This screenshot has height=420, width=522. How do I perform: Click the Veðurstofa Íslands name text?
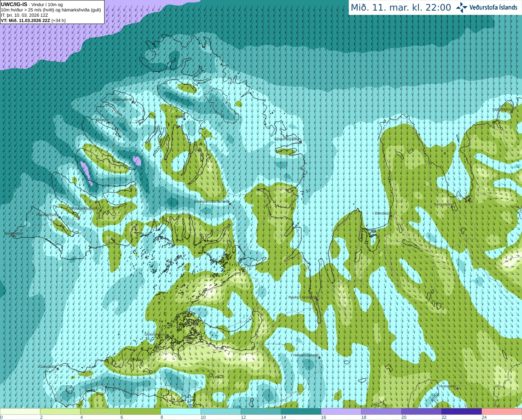tap(493, 7)
